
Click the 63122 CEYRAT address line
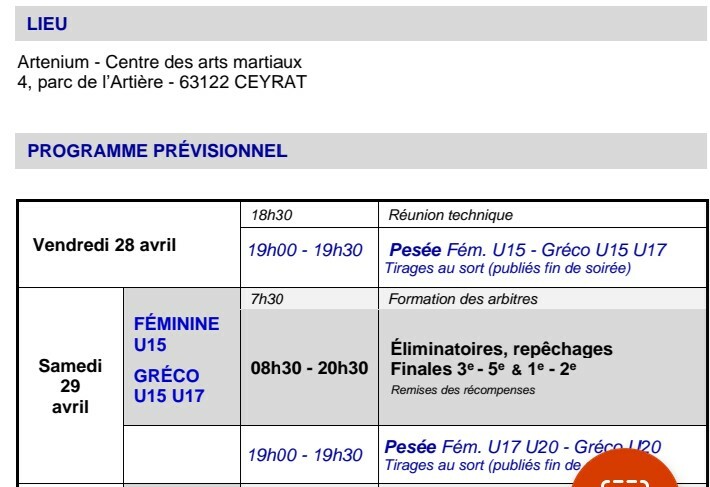(162, 82)
